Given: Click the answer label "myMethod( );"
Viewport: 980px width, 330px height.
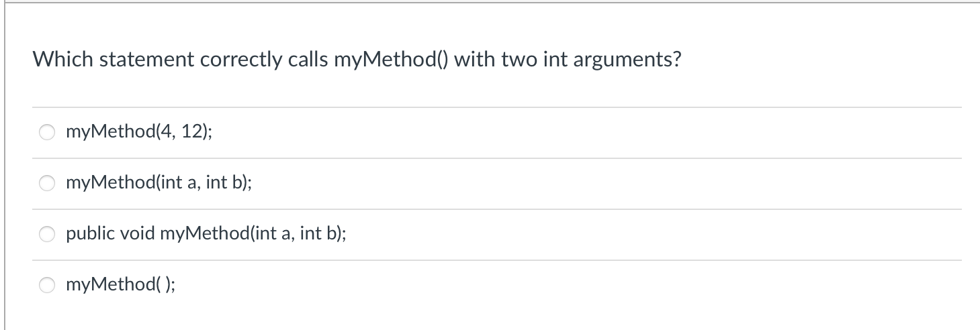Looking at the screenshot, I should (122, 285).
